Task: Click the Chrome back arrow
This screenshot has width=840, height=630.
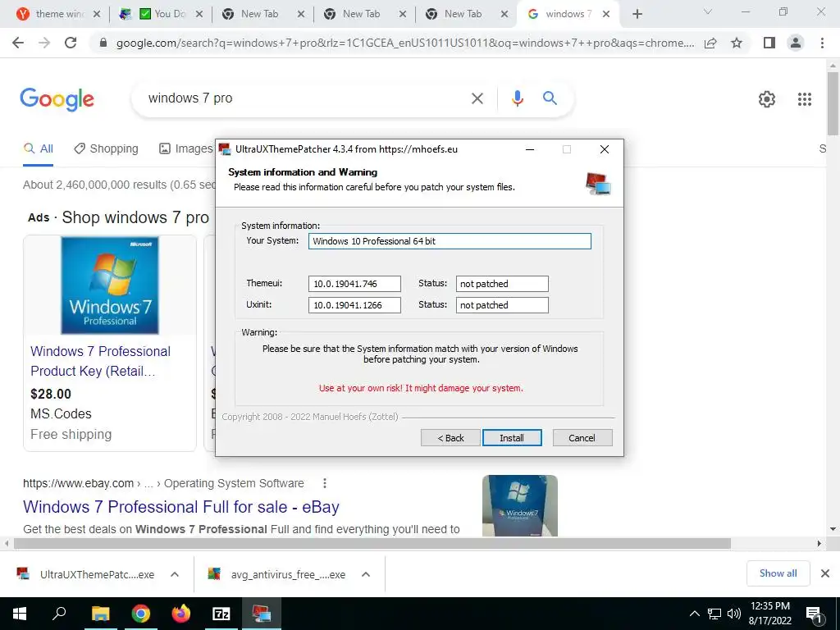Action: 18,43
